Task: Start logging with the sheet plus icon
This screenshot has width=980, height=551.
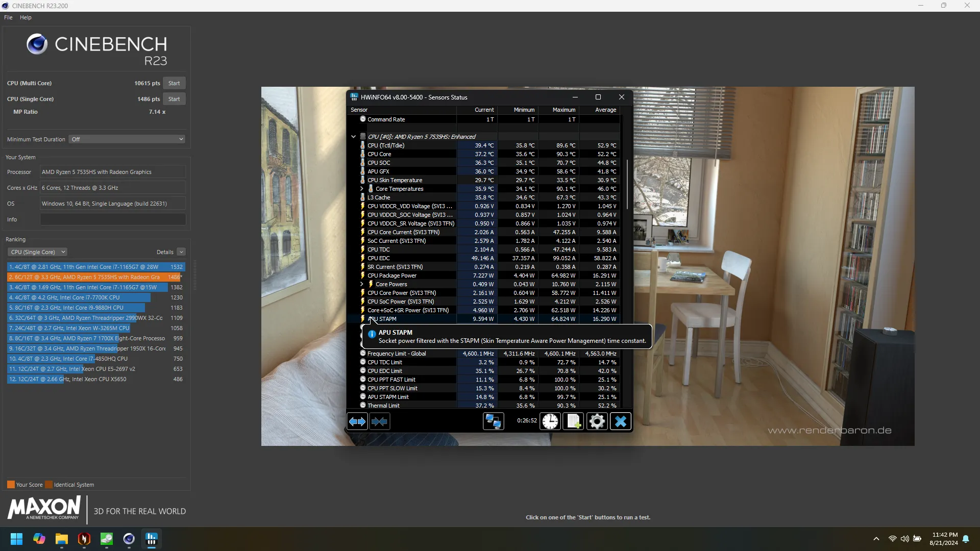Action: tap(574, 421)
